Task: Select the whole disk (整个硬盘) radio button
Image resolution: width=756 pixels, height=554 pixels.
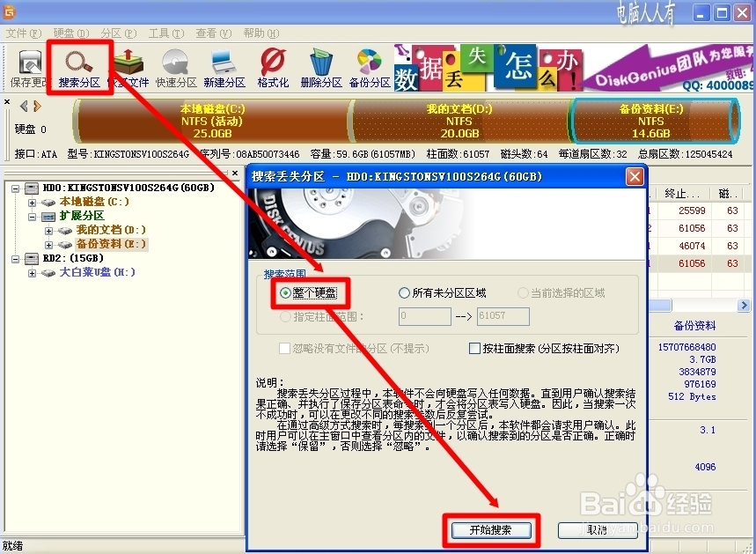Action: 285,293
